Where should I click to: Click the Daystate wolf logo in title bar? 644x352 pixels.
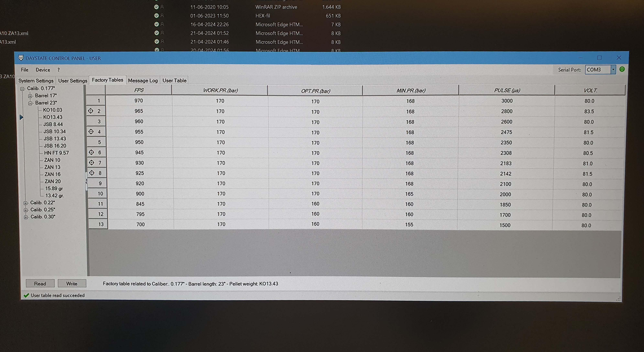(x=21, y=58)
